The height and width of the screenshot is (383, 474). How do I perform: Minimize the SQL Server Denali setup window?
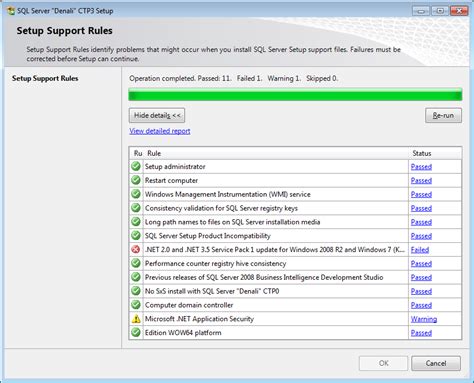[421, 11]
